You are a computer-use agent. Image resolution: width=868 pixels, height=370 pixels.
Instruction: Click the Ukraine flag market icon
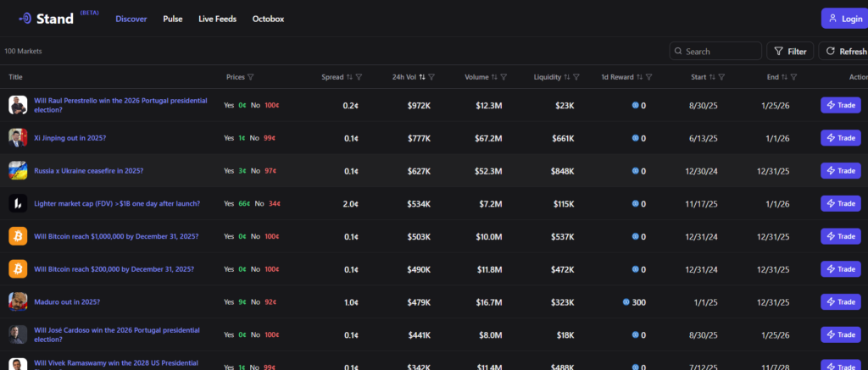[x=18, y=171]
